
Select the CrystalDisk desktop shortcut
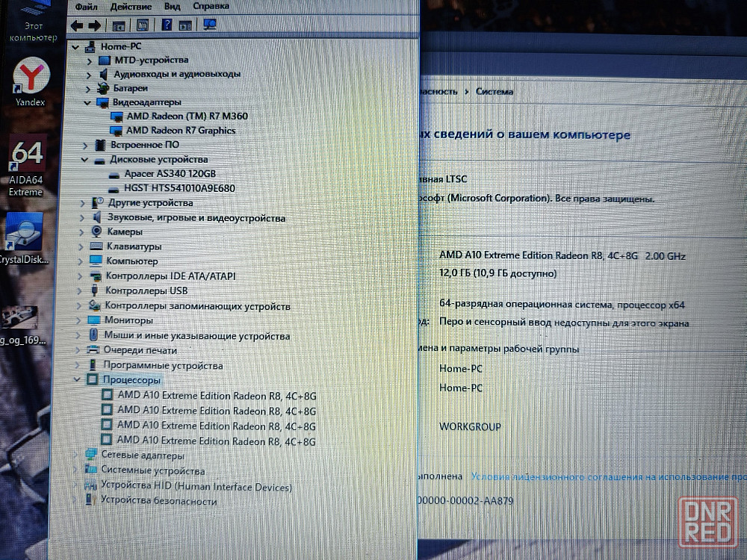click(x=25, y=239)
